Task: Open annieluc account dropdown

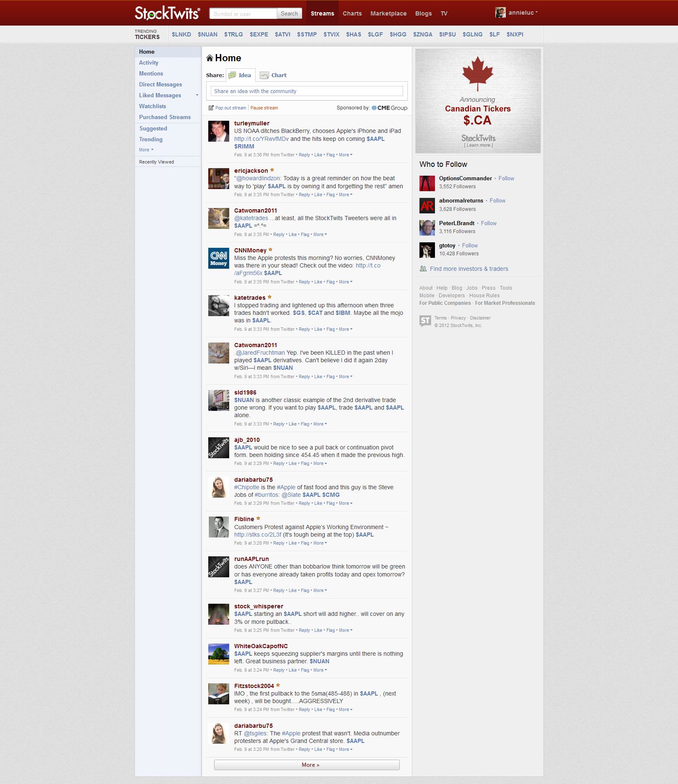Action: pos(523,13)
